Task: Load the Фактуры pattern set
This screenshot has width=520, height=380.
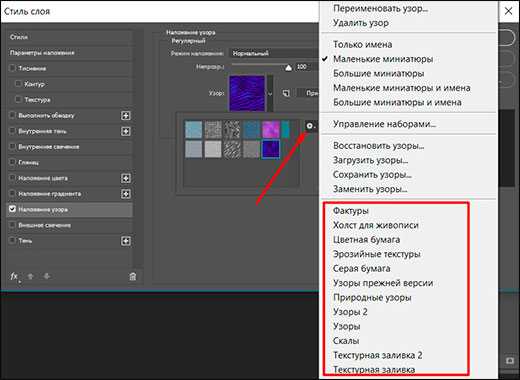Action: (351, 211)
